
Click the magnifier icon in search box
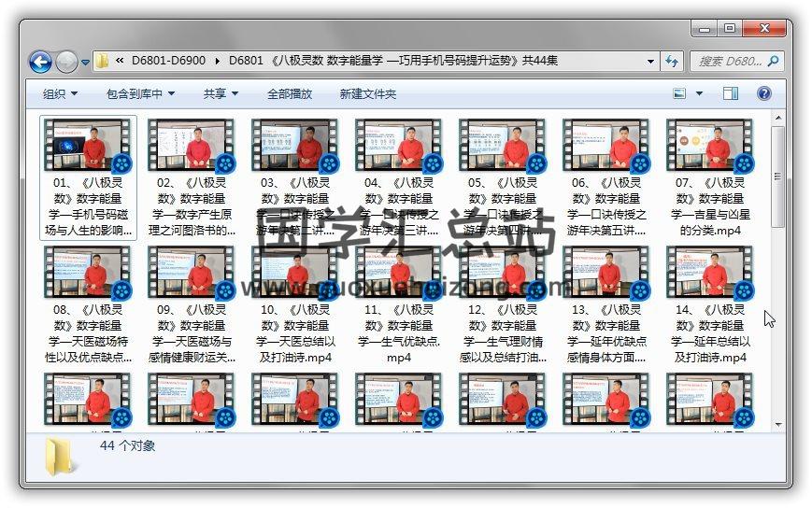(772, 62)
